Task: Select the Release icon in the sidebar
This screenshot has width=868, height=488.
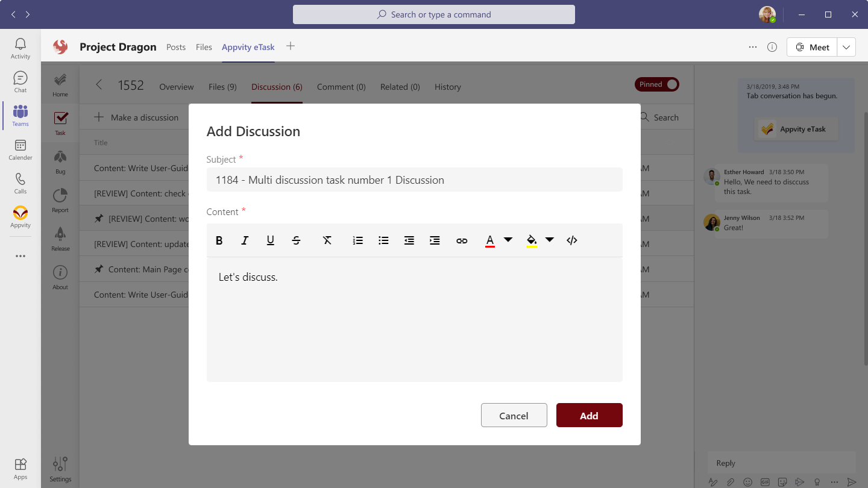Action: (x=60, y=237)
